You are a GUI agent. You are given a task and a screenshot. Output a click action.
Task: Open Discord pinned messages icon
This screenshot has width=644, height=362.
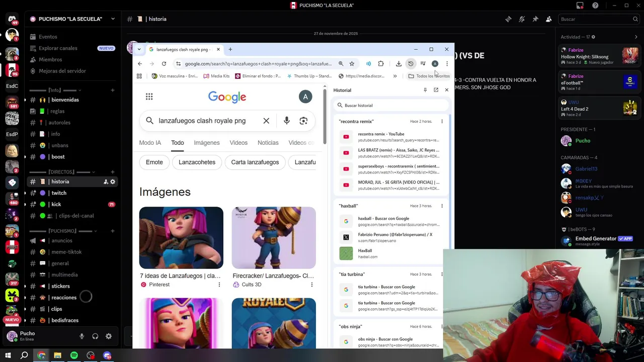(x=535, y=19)
